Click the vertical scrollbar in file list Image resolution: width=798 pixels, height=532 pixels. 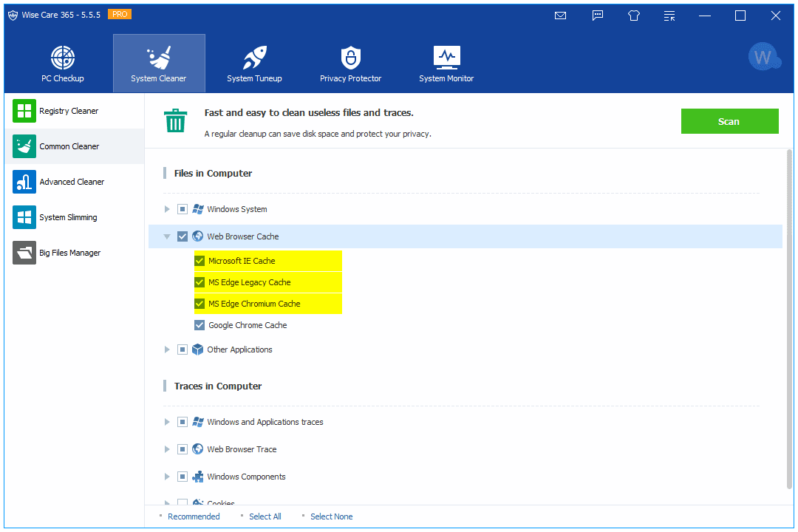(x=789, y=318)
